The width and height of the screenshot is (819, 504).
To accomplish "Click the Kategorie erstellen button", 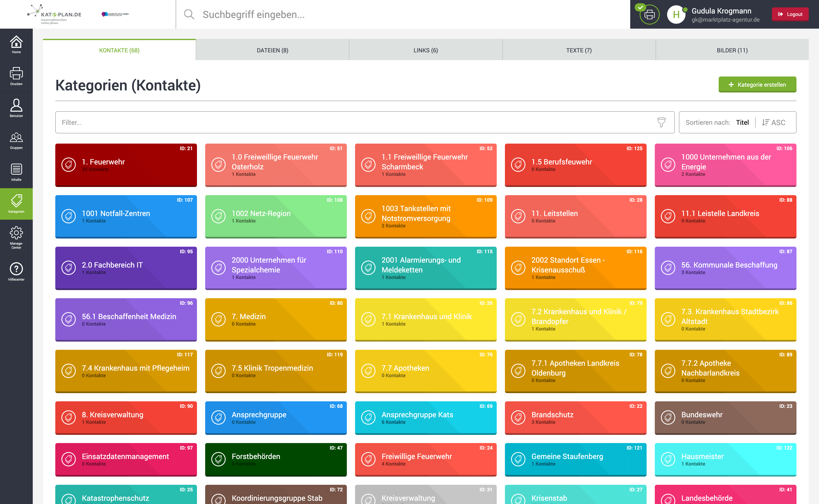I will click(757, 85).
